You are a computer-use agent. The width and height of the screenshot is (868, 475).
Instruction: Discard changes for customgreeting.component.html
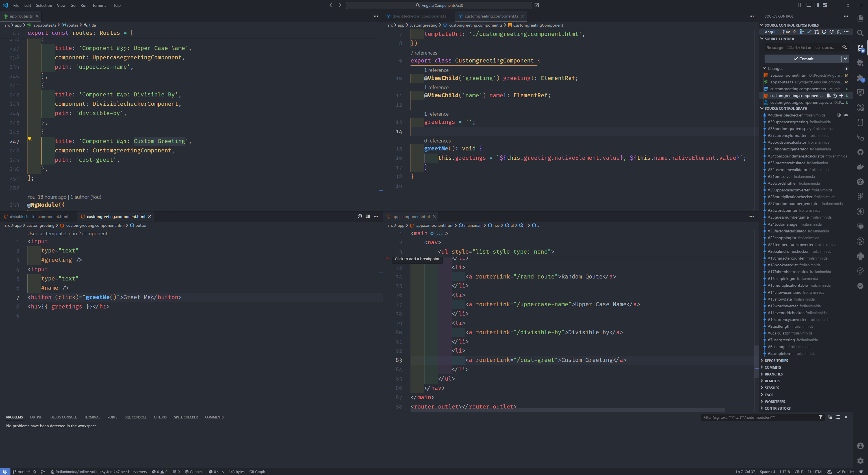pyautogui.click(x=835, y=96)
